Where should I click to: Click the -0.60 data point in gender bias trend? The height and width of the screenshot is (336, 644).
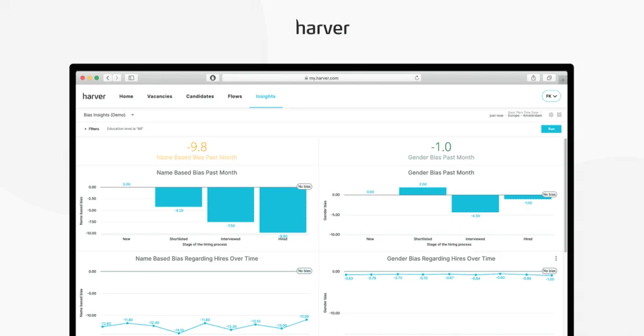pyautogui.click(x=500, y=274)
